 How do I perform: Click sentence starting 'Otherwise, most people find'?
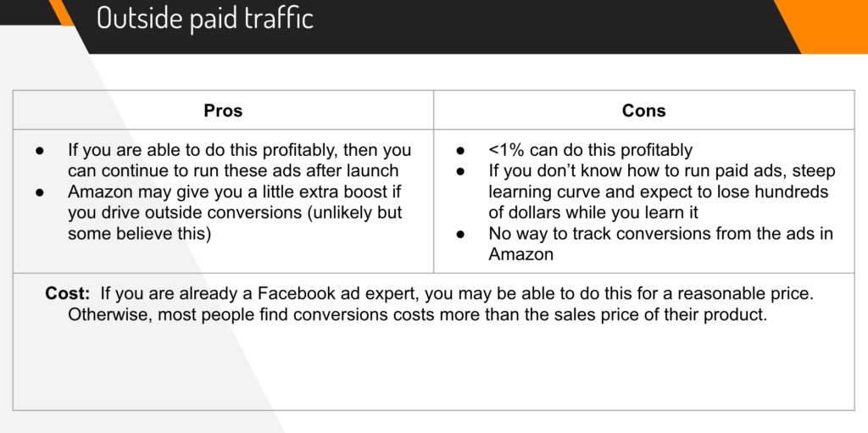point(417,315)
